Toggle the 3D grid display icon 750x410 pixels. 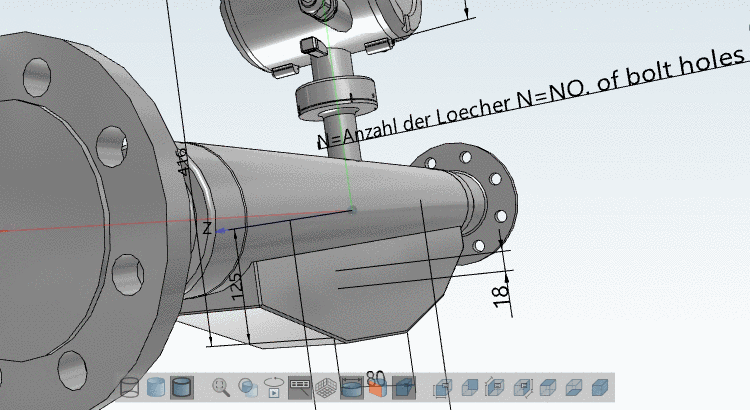point(326,387)
